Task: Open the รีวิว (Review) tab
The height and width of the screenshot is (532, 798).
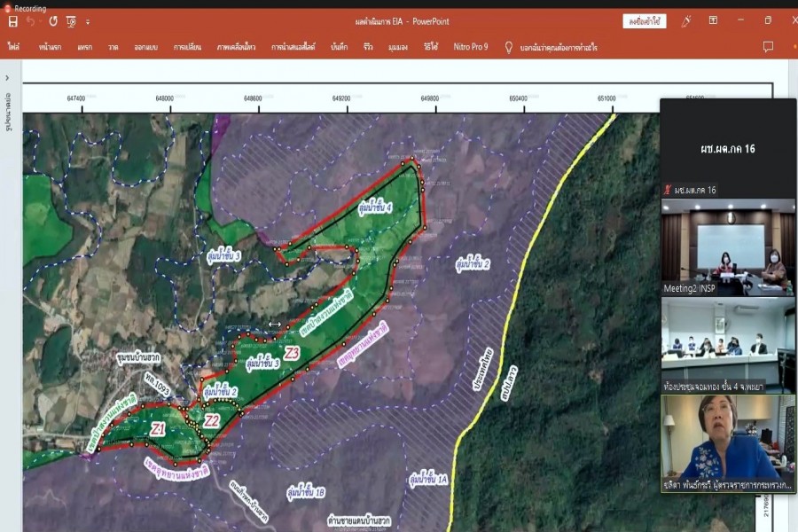Action: 368,47
